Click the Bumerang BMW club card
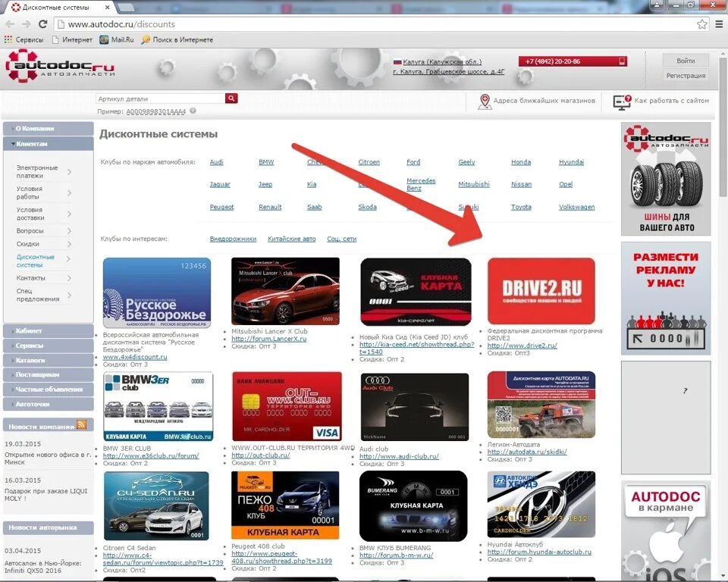 [x=413, y=506]
